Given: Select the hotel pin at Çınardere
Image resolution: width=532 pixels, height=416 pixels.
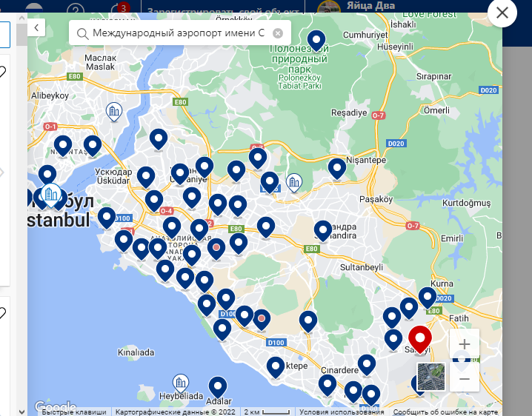Looking at the screenshot, I should coord(367,366).
